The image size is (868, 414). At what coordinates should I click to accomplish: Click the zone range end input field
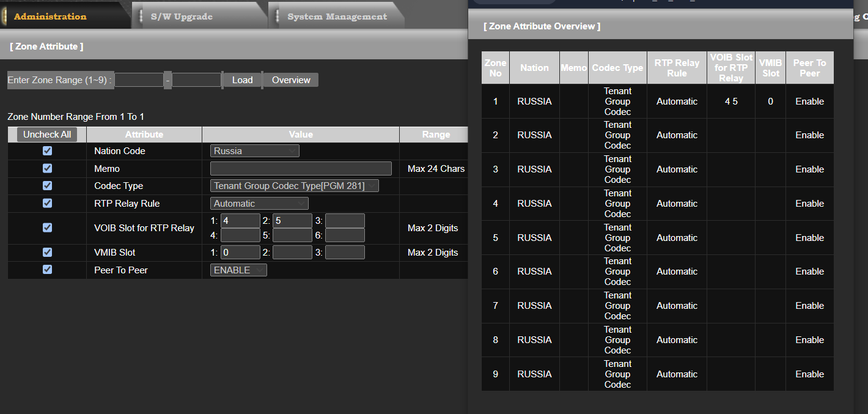click(x=196, y=80)
